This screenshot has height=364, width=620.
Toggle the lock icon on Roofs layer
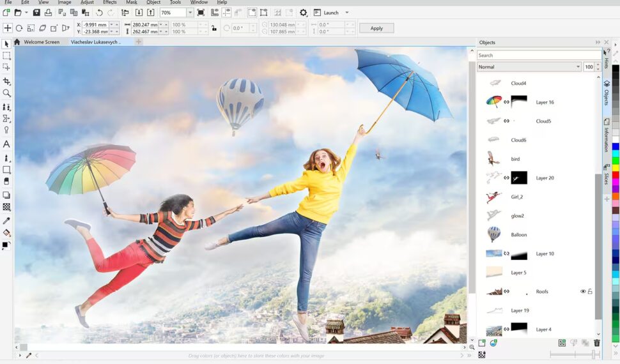click(x=590, y=291)
